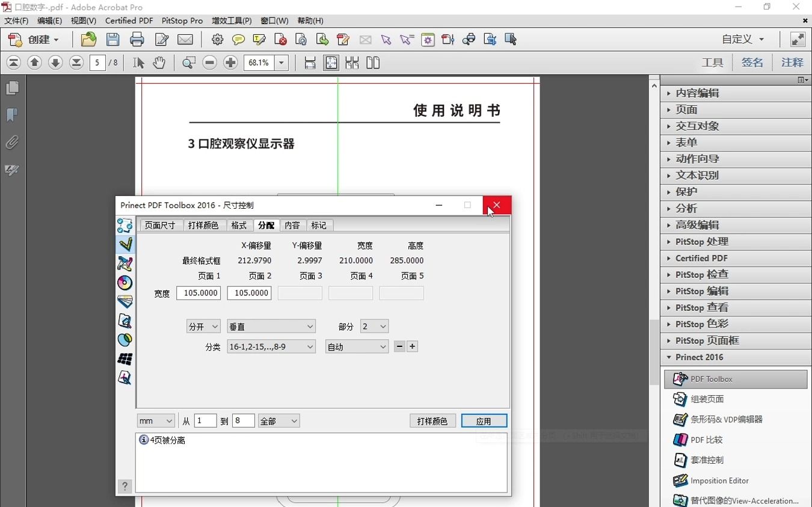Open the 打样颜色 proof colors settings

(432, 420)
